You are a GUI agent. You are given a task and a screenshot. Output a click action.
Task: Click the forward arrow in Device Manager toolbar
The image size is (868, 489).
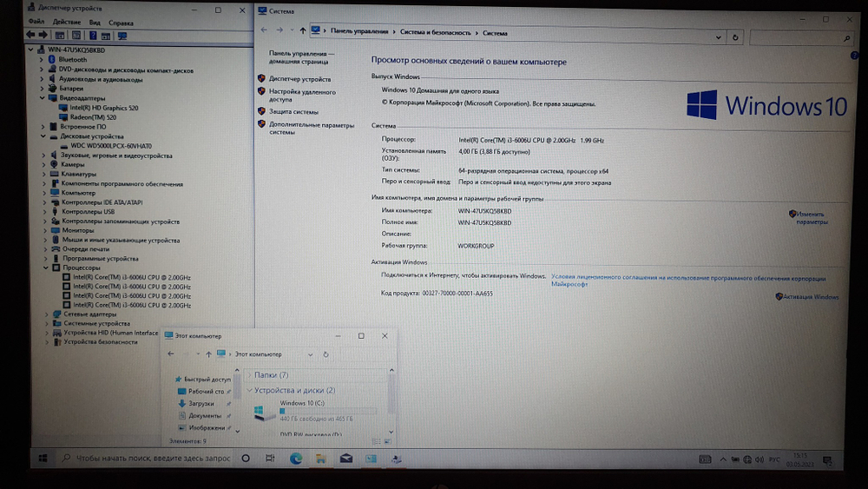(x=43, y=35)
